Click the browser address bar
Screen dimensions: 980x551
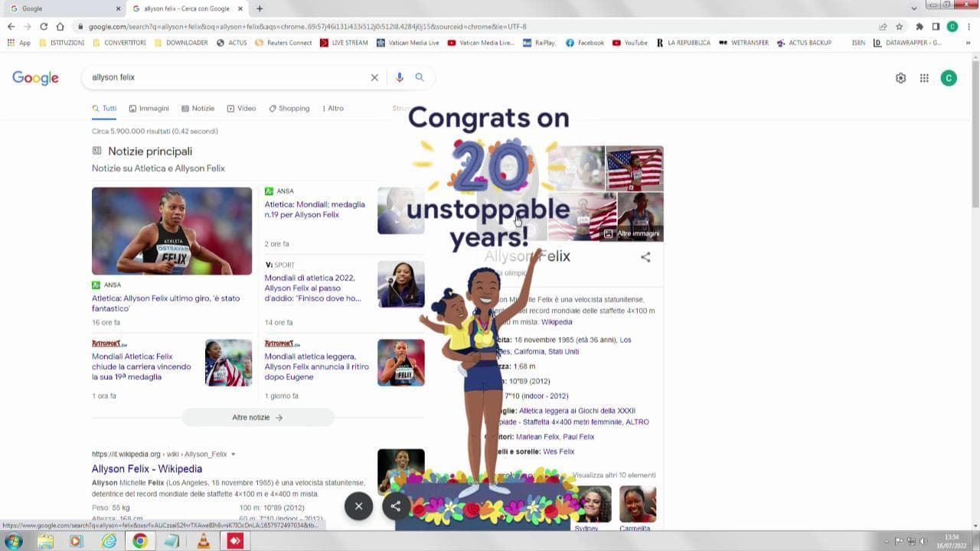[475, 26]
